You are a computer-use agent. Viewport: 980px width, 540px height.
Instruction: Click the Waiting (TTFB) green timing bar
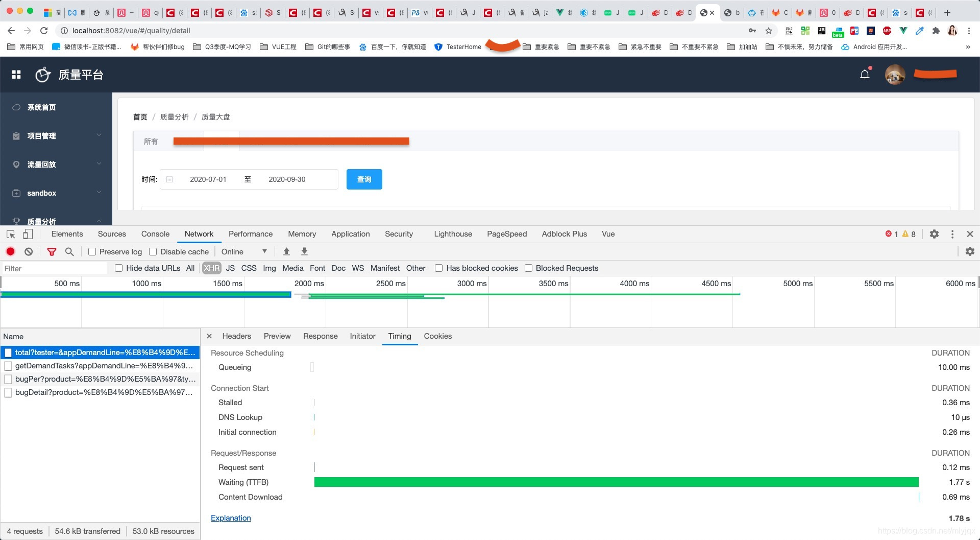(616, 482)
